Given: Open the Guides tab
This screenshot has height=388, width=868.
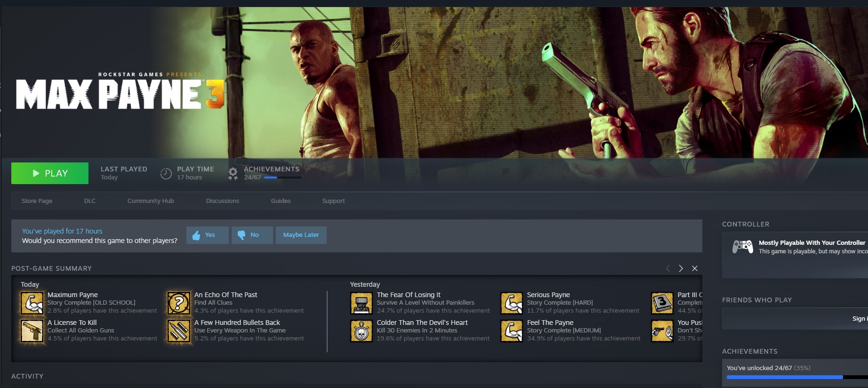Looking at the screenshot, I should pyautogui.click(x=281, y=201).
